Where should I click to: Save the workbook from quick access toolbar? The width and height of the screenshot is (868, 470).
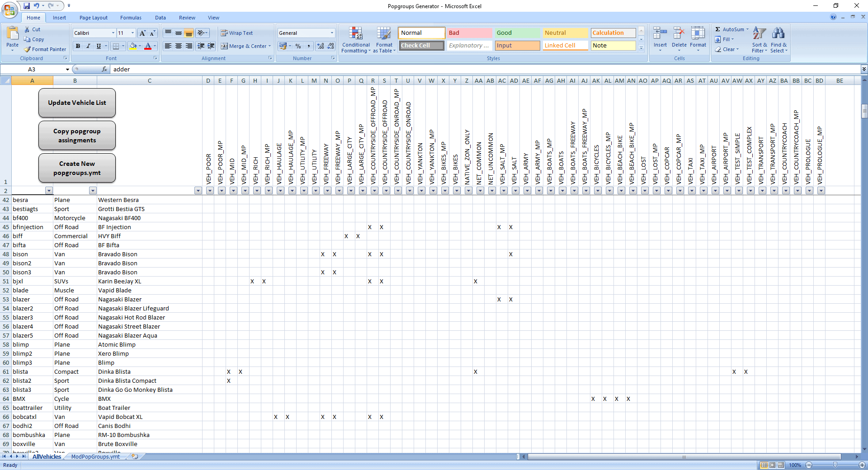tap(27, 6)
